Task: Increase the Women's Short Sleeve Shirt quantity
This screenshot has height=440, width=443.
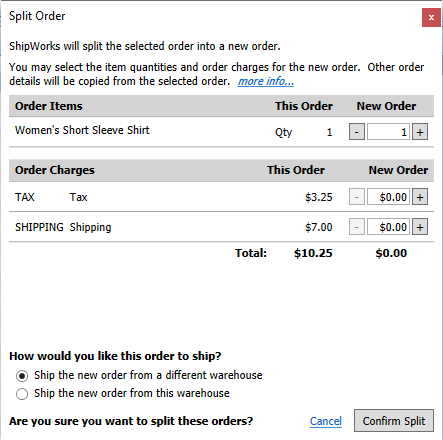Action: click(420, 132)
